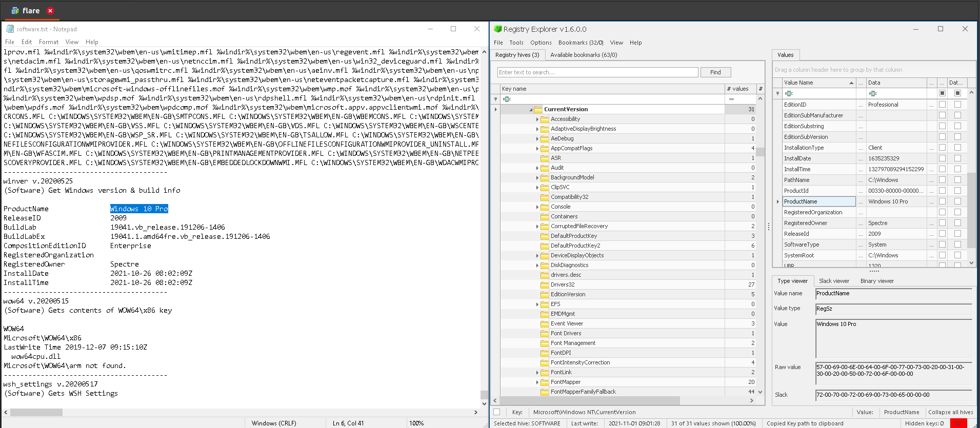The width and height of the screenshot is (980, 428).
Task: Expand the Audit key
Action: pyautogui.click(x=537, y=168)
